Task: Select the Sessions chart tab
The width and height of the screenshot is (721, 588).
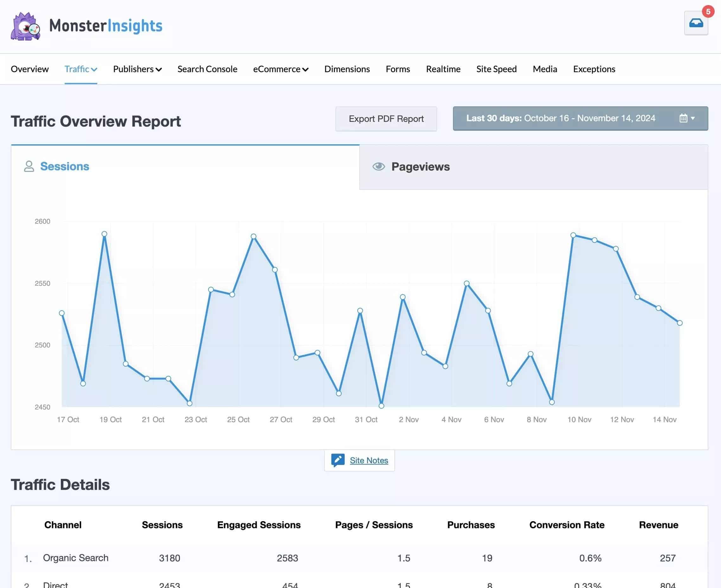Action: (65, 166)
